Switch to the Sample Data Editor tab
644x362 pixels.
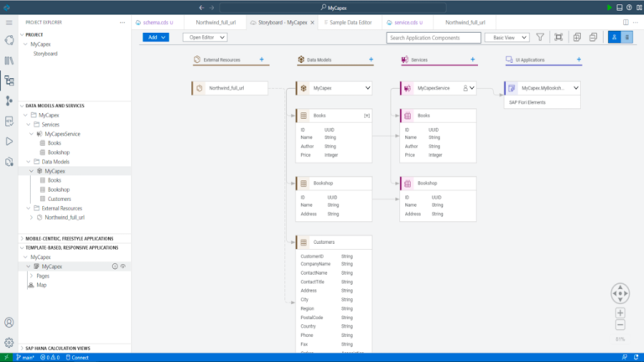pyautogui.click(x=347, y=22)
